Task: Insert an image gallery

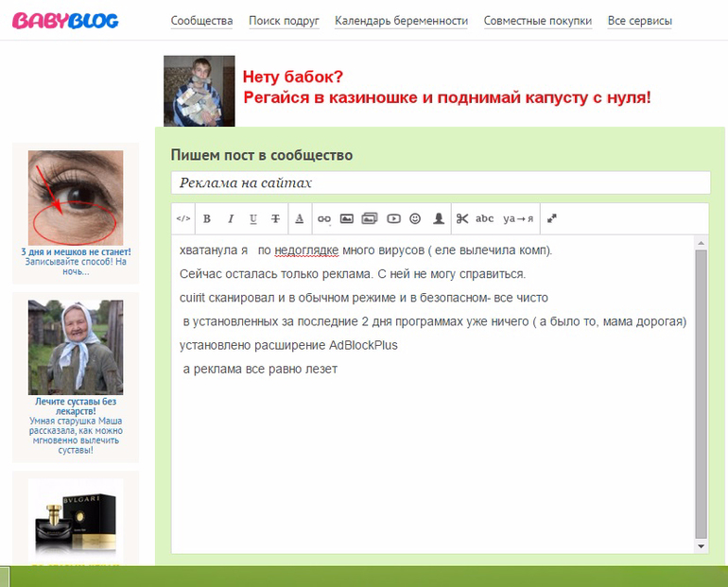Action: point(370,218)
